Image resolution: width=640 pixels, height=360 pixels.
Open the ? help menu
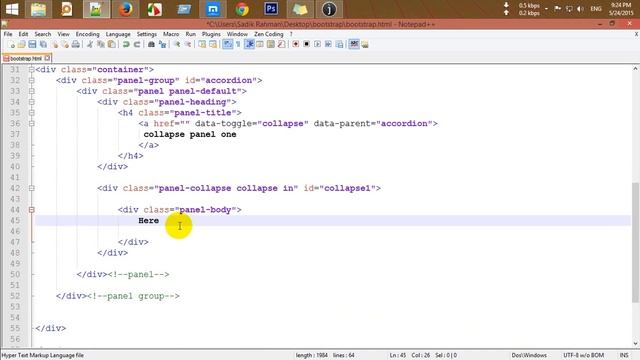pos(291,34)
